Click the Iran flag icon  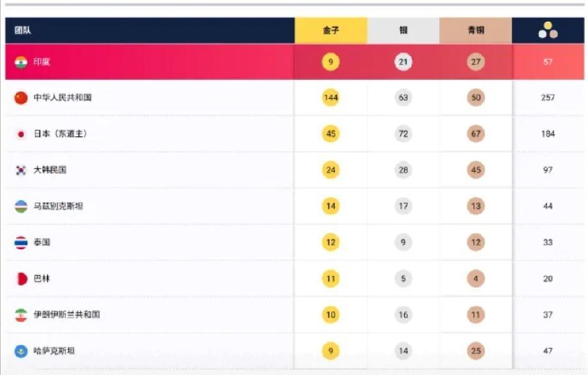click(21, 315)
